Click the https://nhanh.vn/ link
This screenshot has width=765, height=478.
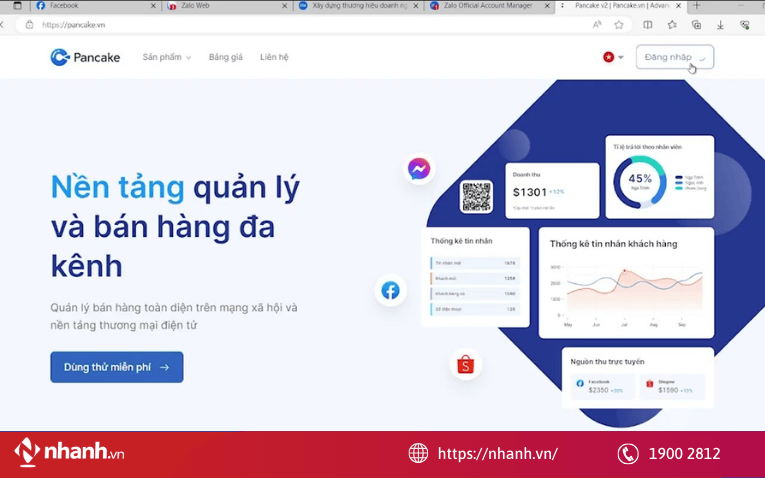[x=498, y=454]
